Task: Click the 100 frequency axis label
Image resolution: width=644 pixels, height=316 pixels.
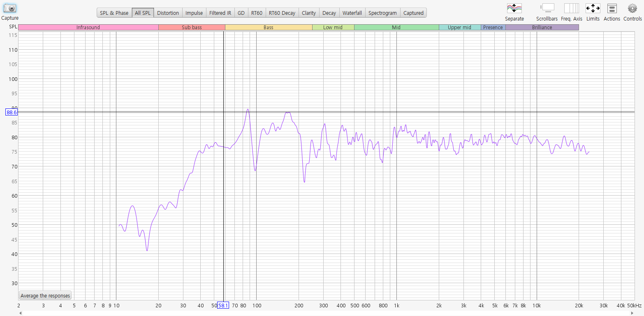Action: [x=257, y=306]
